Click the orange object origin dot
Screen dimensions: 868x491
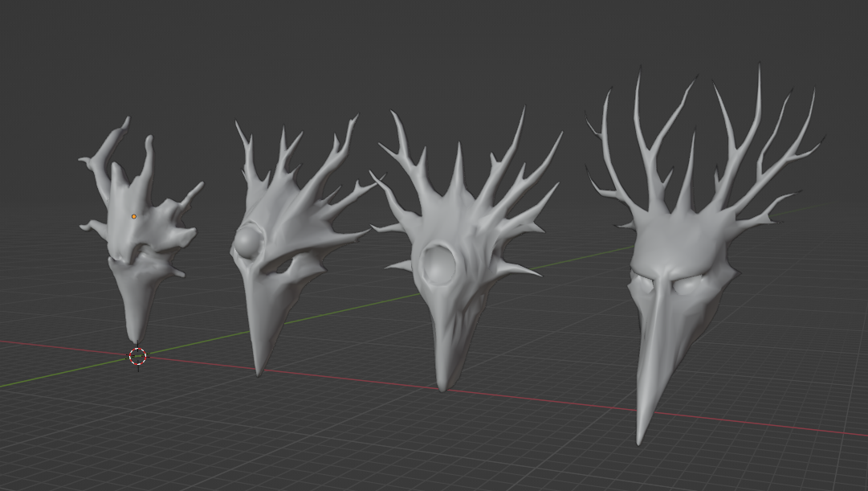134,216
